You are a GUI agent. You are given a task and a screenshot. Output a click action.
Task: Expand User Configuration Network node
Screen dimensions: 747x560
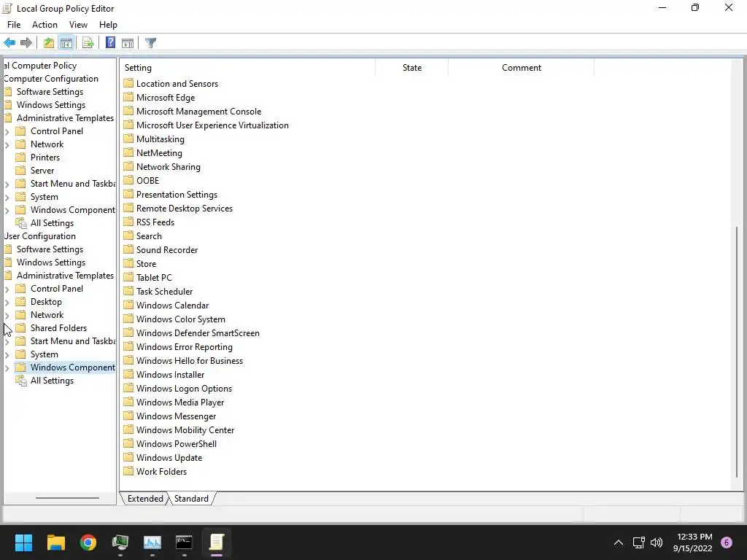coord(7,315)
